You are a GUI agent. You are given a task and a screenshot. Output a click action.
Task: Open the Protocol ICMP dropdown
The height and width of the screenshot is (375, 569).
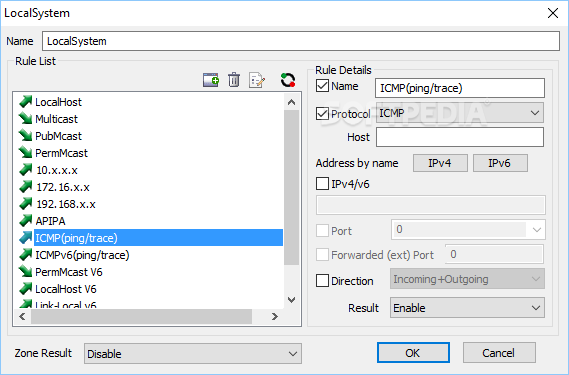pos(460,113)
